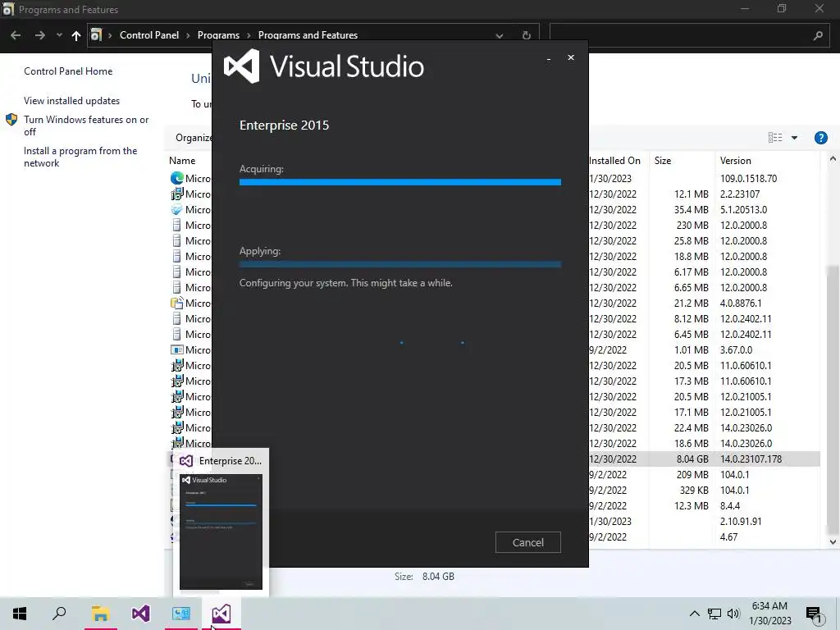This screenshot has width=840, height=630.
Task: Open View installed updates link
Action: 72,101
